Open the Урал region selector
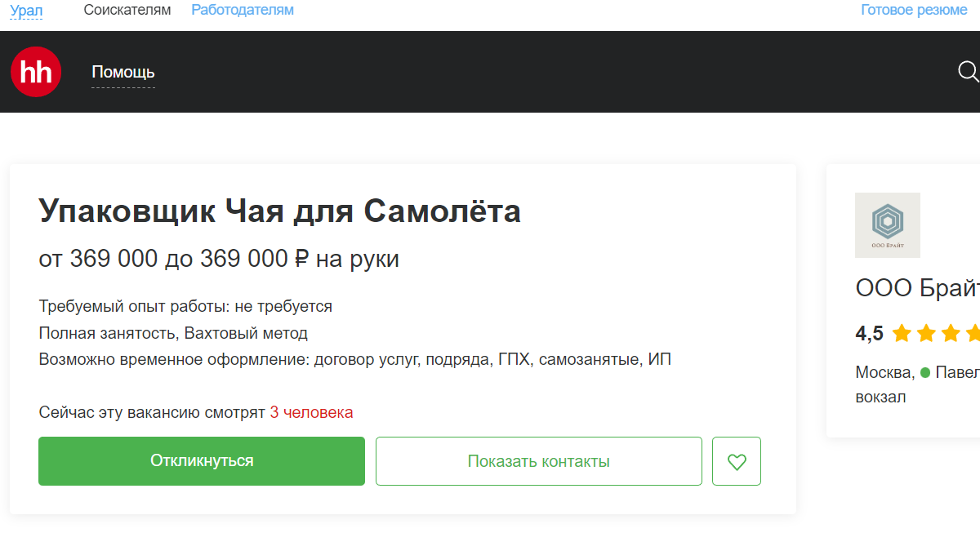 pyautogui.click(x=26, y=11)
